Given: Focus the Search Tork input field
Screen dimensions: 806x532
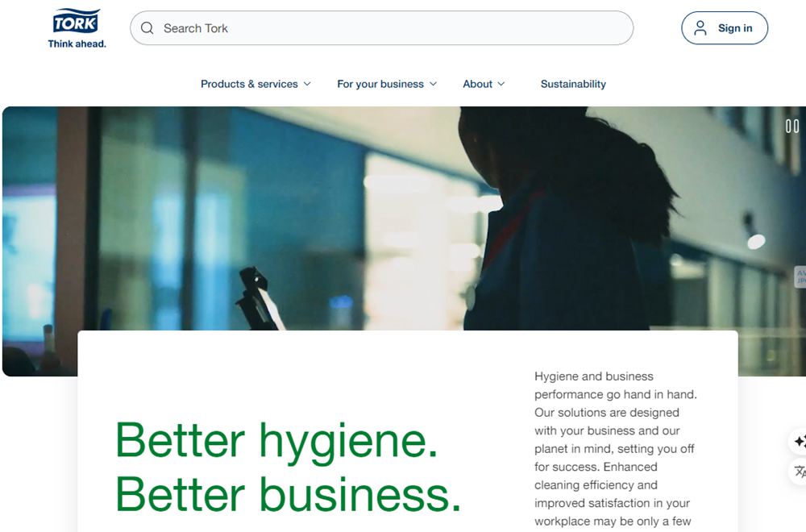Looking at the screenshot, I should (381, 27).
